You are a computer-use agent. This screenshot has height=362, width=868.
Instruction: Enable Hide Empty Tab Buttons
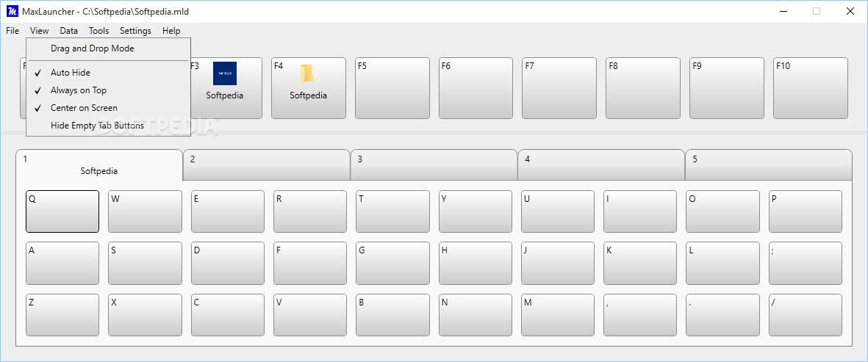point(108,126)
